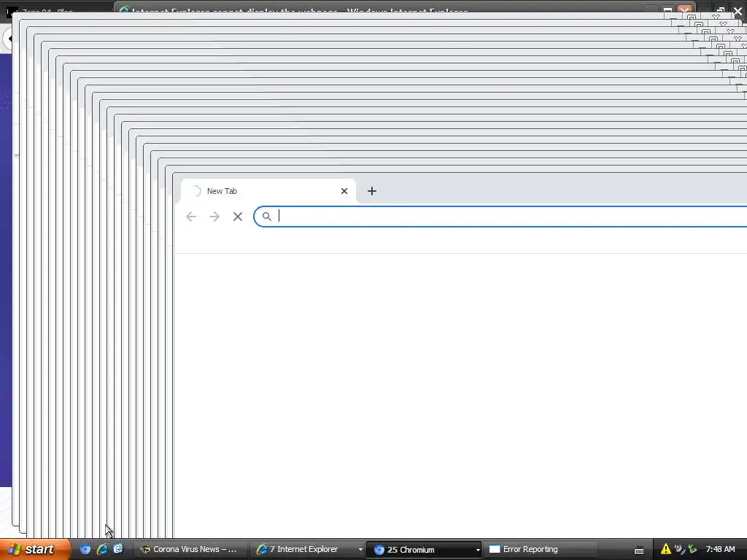Launch Internet Explorer from the quick launch bar
This screenshot has height=560, width=747.
(x=102, y=549)
